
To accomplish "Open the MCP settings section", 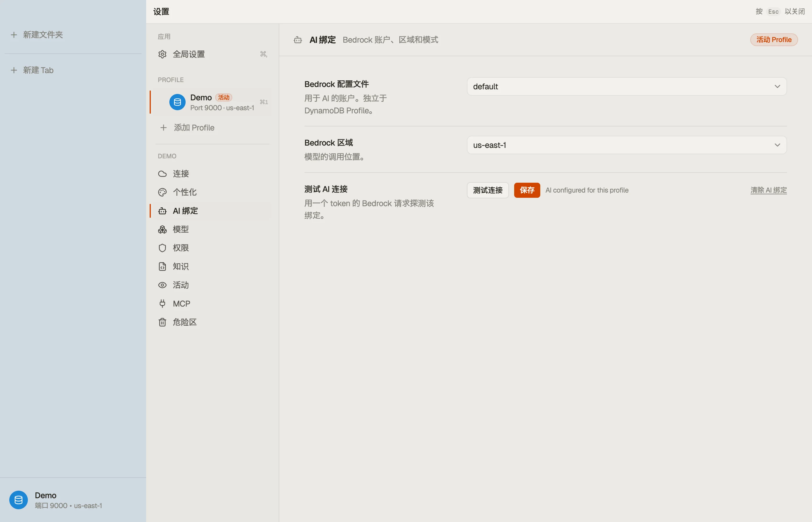I will click(x=213, y=303).
